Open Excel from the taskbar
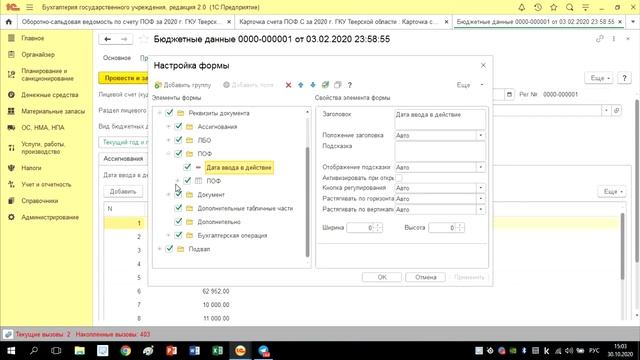 (x=217, y=351)
